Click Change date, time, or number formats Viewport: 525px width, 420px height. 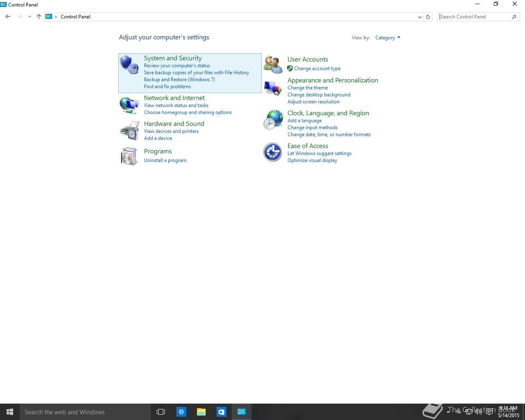pyautogui.click(x=329, y=135)
